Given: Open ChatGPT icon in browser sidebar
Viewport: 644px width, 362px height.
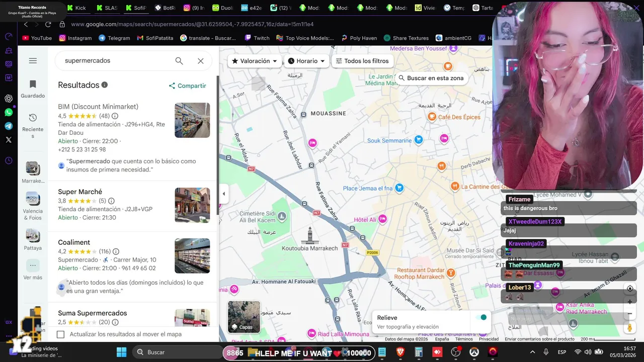Looking at the screenshot, I should tap(9, 99).
